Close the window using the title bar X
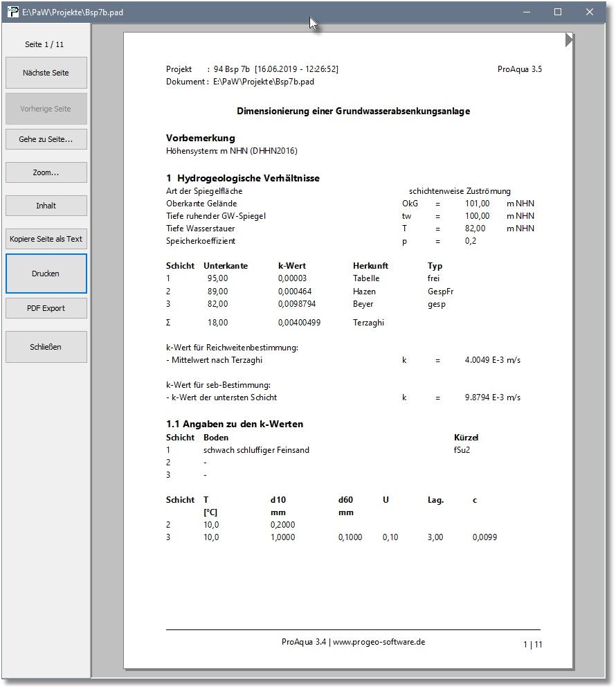 pos(590,12)
